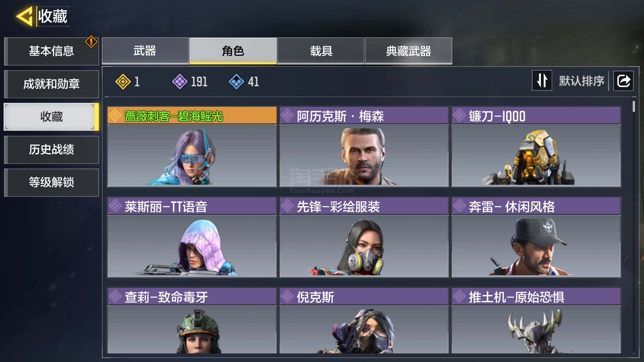The height and width of the screenshot is (362, 644).
Task: Open 基本信息 in the sidebar
Action: coord(52,51)
